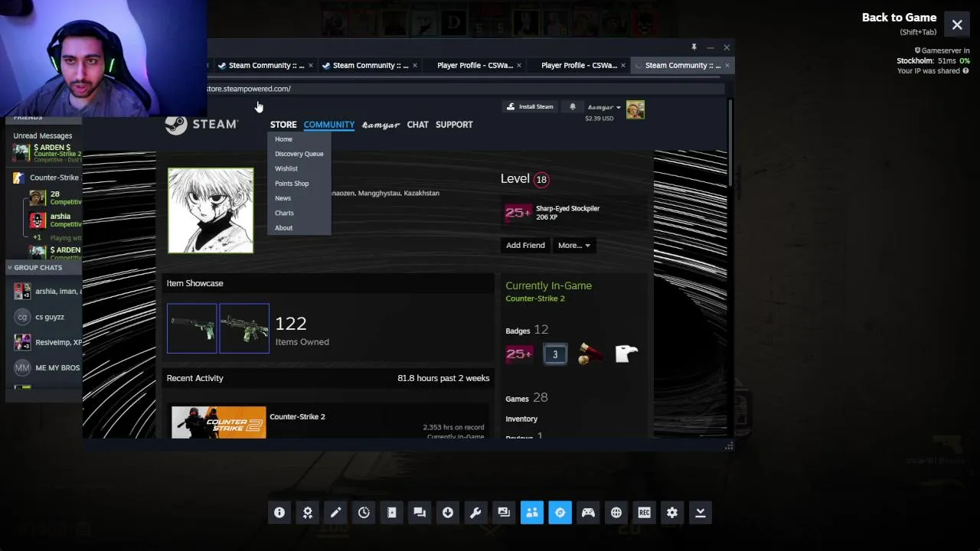Open the SUPPORT link in the Steam header
Image resolution: width=980 pixels, height=551 pixels.
[454, 125]
